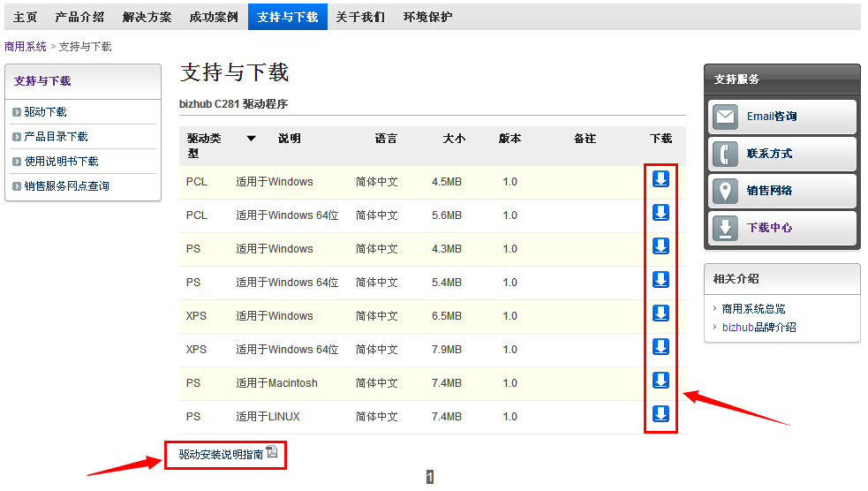Download the PS Windows driver (4.3MB)
Viewport: 868px width, 491px height.
(660, 246)
